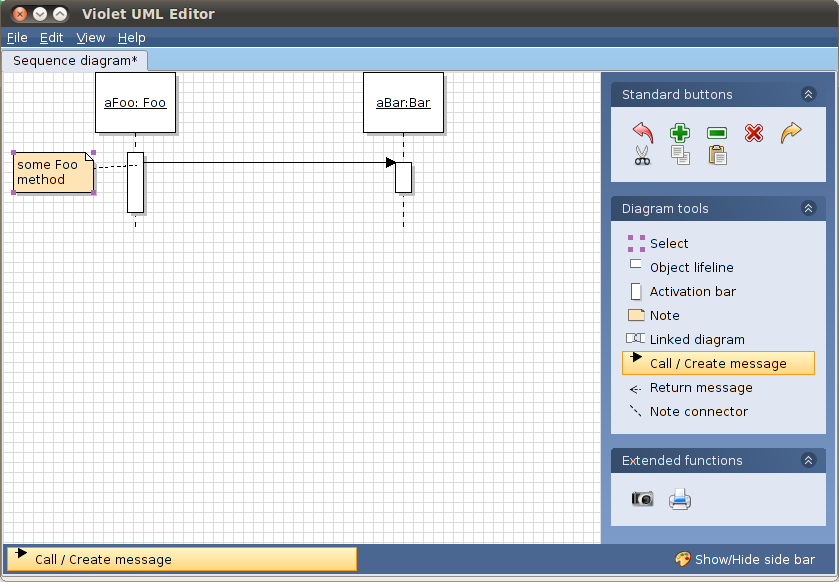
Task: Switch to the Sequence diagram tab
Action: [75, 61]
